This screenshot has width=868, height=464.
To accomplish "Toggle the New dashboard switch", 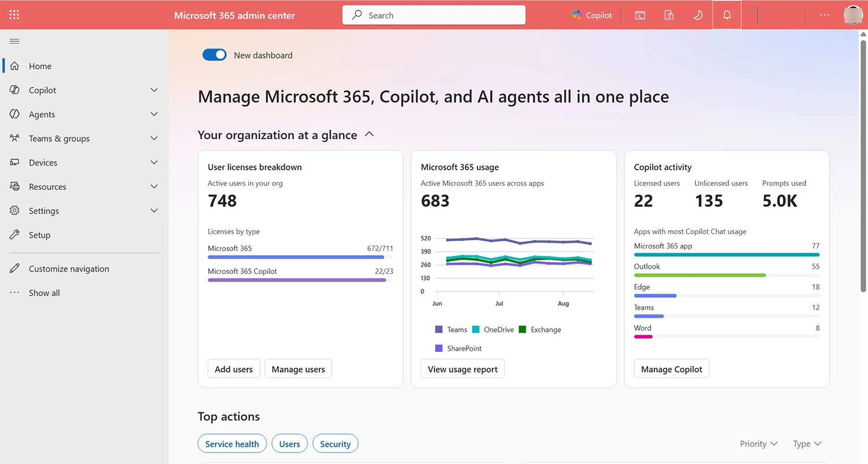I will click(x=215, y=55).
